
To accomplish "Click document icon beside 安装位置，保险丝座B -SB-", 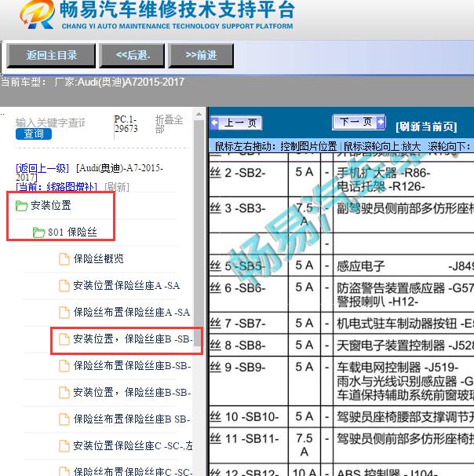I will pyautogui.click(x=64, y=339).
